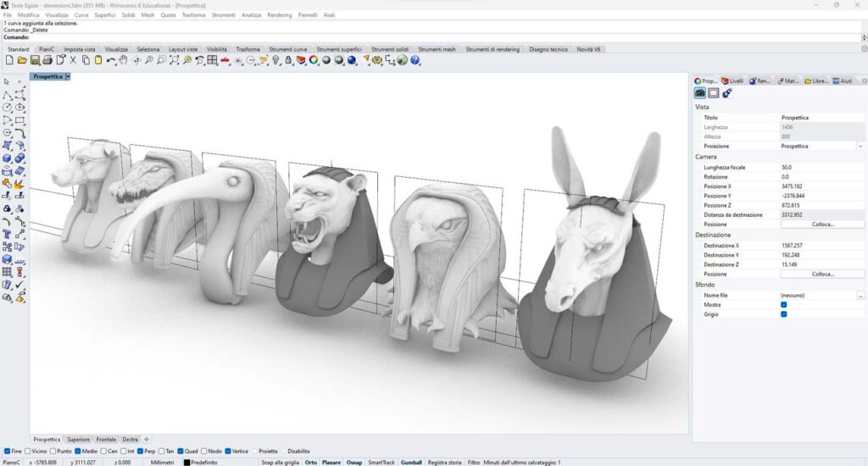868x466 pixels.
Task: Click the Print icon
Action: click(47, 60)
